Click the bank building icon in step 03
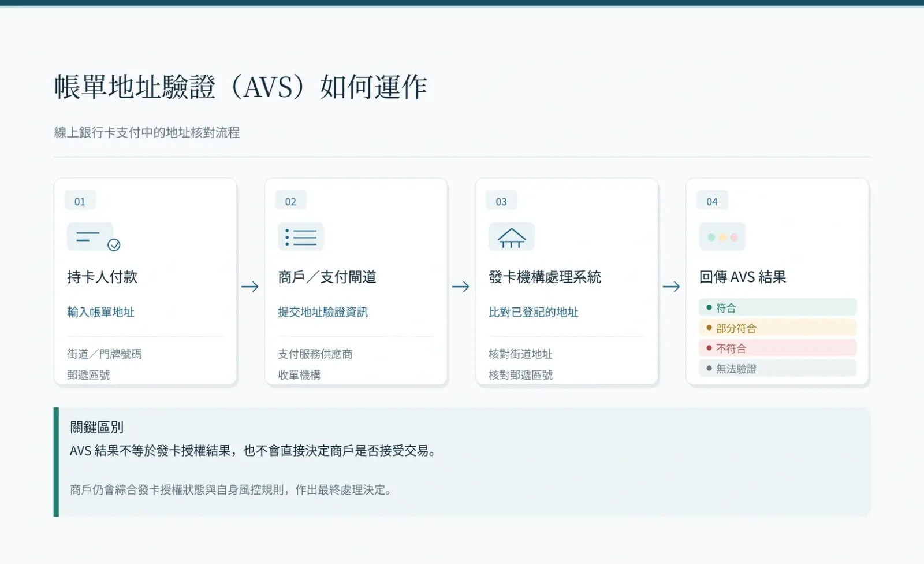924x564 pixels. [512, 237]
